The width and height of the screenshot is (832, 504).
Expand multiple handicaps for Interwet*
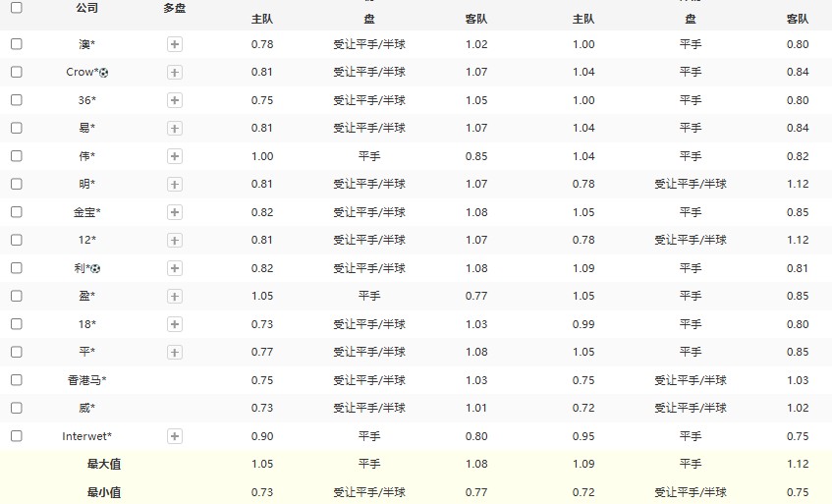(174, 436)
